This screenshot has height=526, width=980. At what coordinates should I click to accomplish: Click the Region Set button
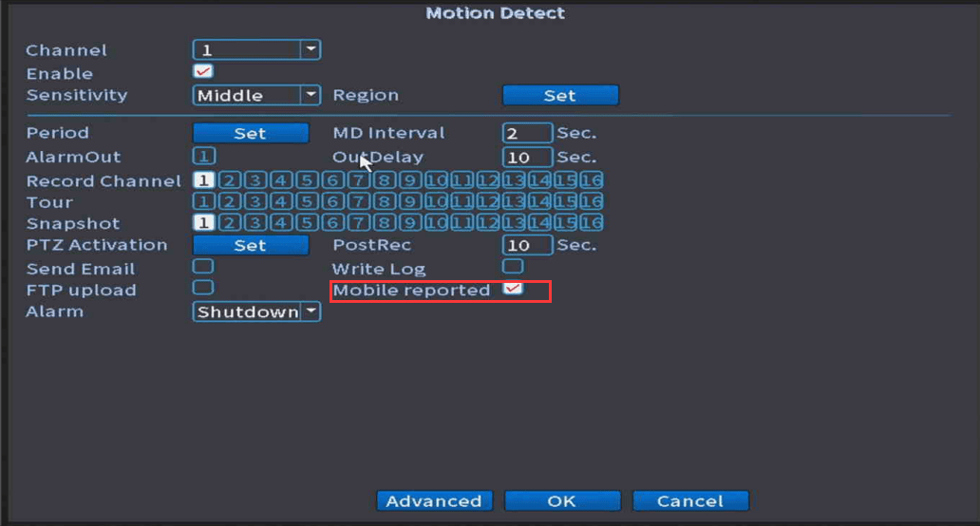pyautogui.click(x=559, y=95)
